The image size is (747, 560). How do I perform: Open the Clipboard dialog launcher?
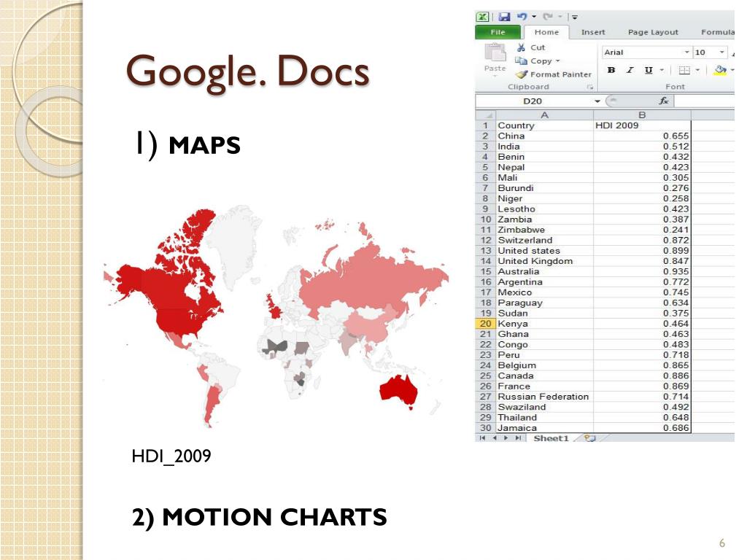pyautogui.click(x=589, y=87)
